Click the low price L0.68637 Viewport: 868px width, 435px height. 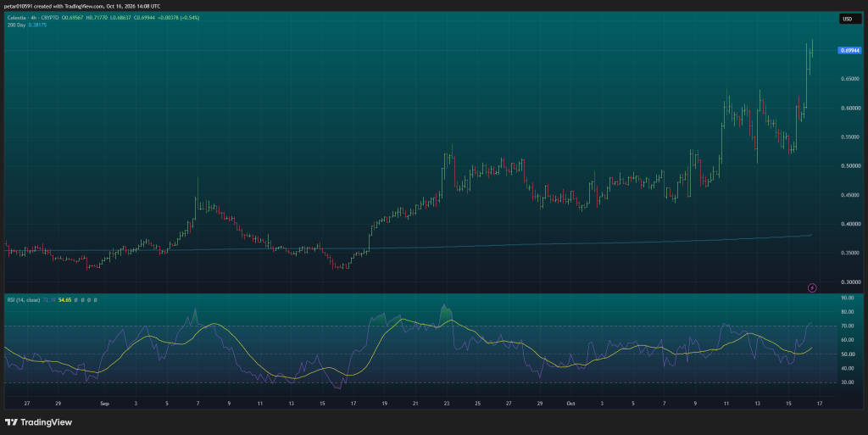click(120, 18)
